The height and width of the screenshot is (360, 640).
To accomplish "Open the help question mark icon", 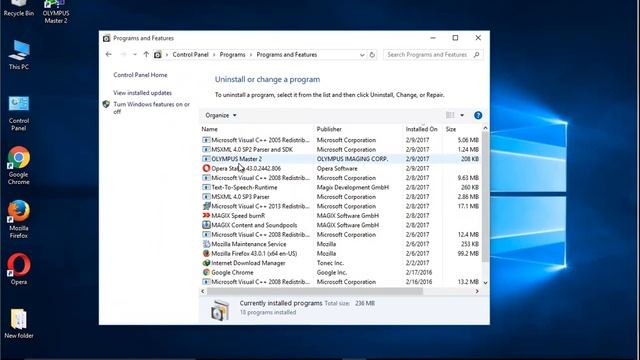I will point(478,116).
